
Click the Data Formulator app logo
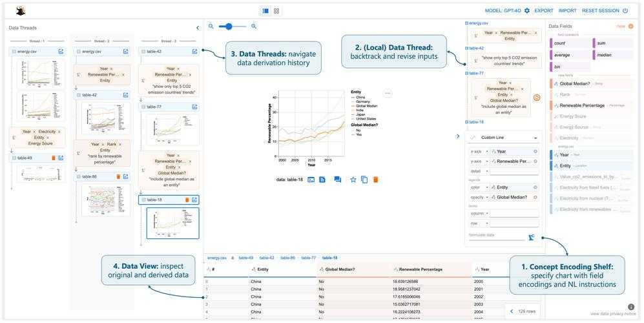coord(21,11)
